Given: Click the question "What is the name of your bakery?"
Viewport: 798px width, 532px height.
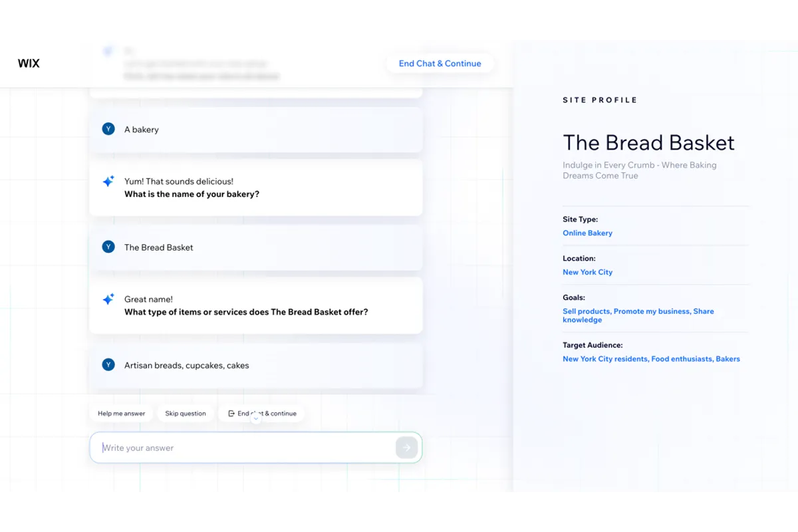Looking at the screenshot, I should click(192, 195).
